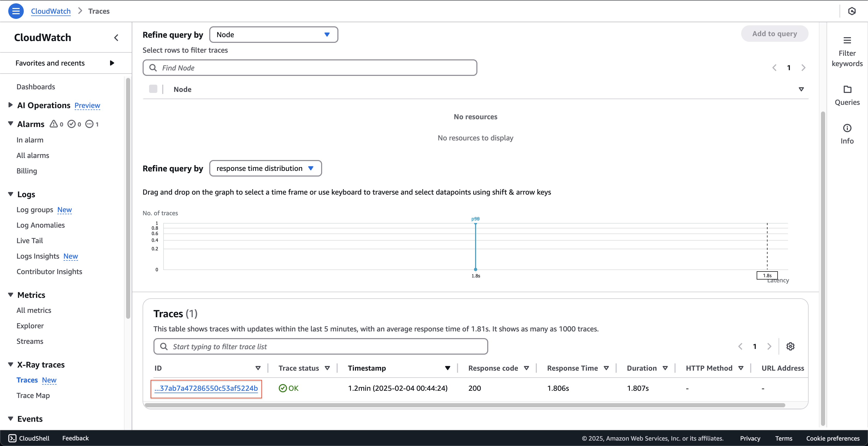
Task: Sort traces by Response Time column
Action: [606, 368]
